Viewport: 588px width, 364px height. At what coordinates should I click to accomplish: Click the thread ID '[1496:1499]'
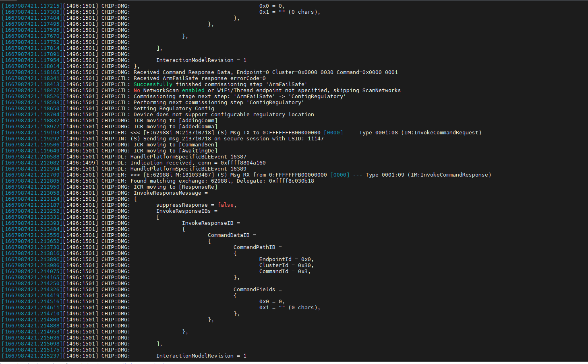click(81, 163)
